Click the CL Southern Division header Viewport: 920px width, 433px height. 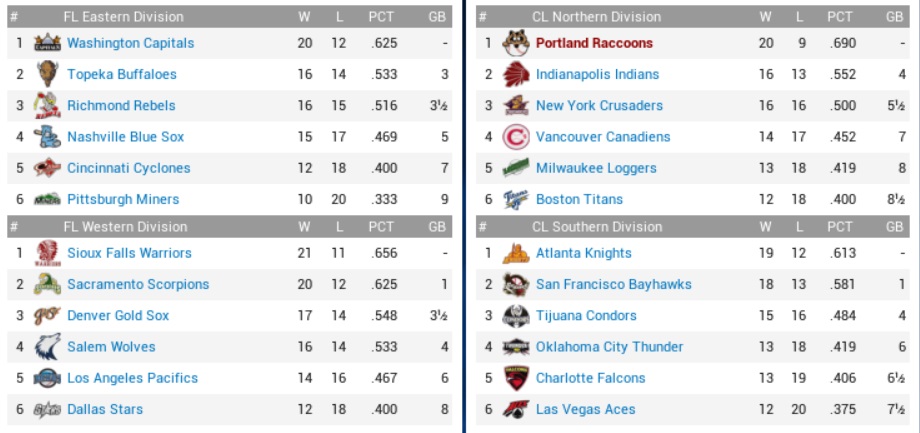(x=597, y=227)
